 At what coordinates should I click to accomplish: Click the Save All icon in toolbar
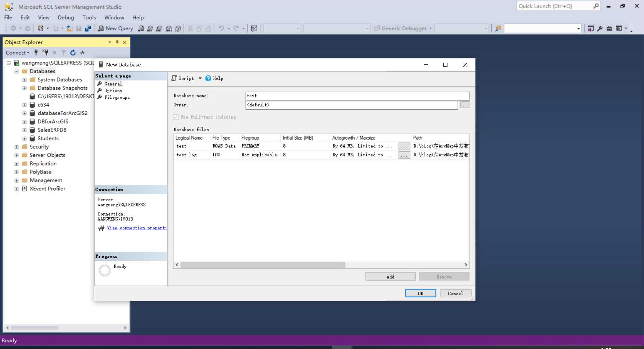tap(88, 29)
